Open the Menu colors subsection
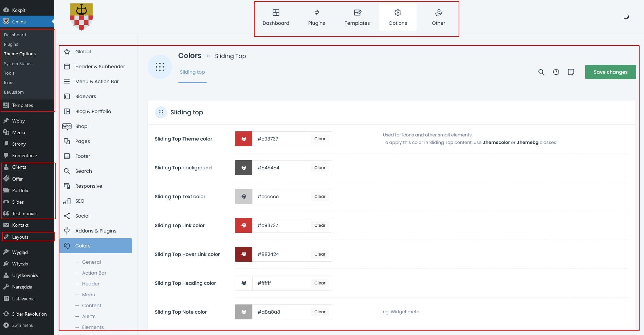The height and width of the screenshot is (335, 644). pyautogui.click(x=89, y=295)
